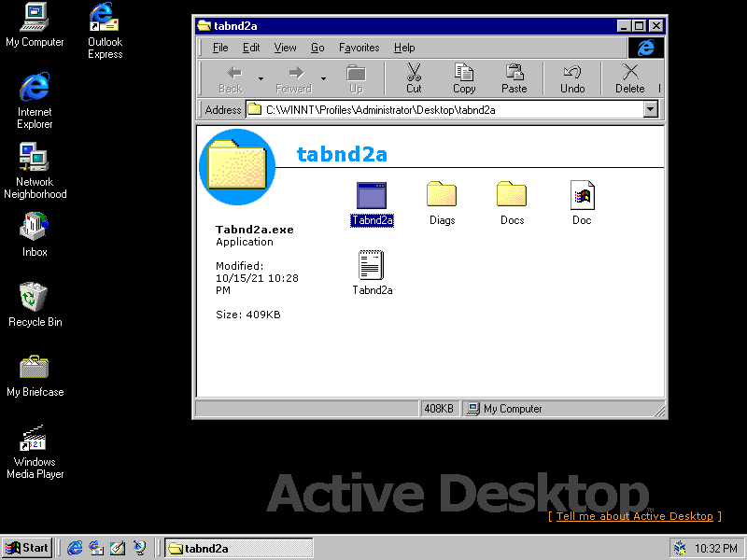
Task: Select Network Neighborhood icon
Action: (x=35, y=171)
